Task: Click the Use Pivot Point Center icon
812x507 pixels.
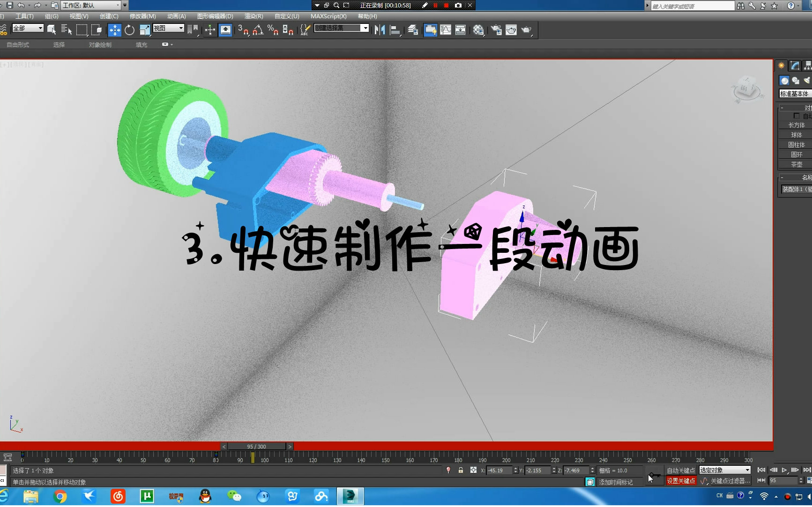Action: tap(192, 30)
